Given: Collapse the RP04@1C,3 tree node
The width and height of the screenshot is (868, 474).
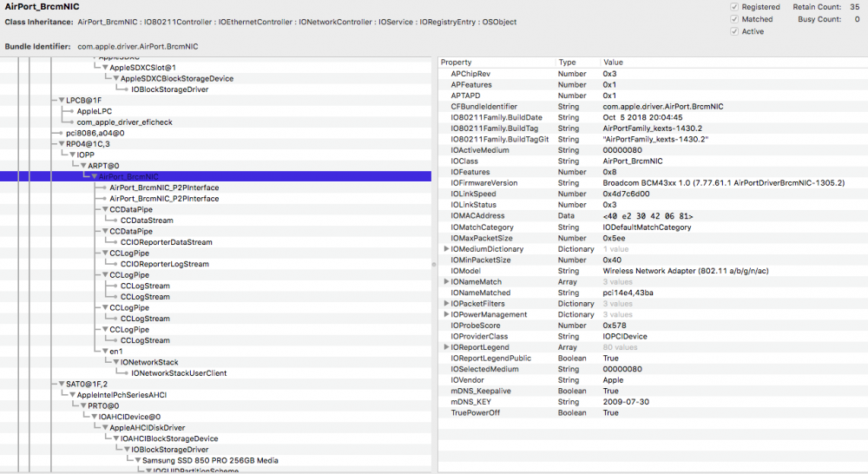Looking at the screenshot, I should 62,144.
